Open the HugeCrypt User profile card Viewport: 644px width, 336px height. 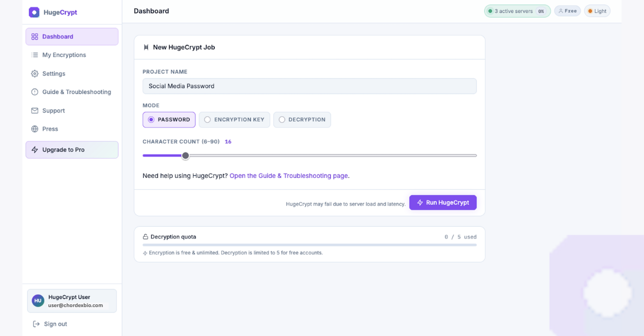pyautogui.click(x=72, y=301)
